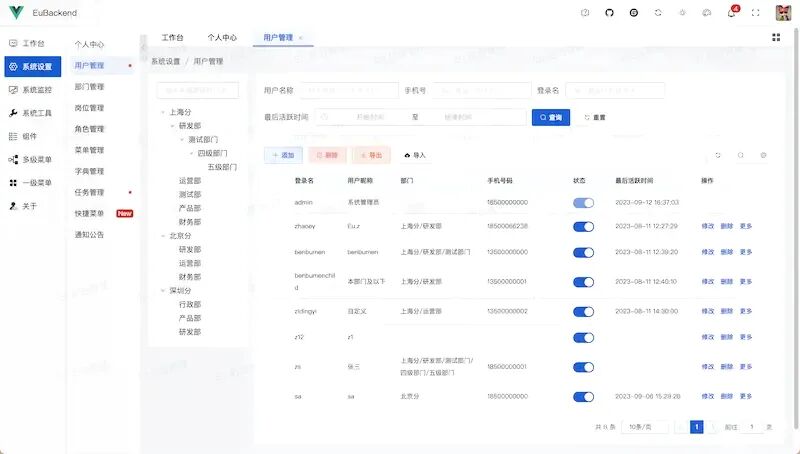This screenshot has height=454, width=800.
Task: Open the Gitee repository icon
Action: [x=634, y=13]
